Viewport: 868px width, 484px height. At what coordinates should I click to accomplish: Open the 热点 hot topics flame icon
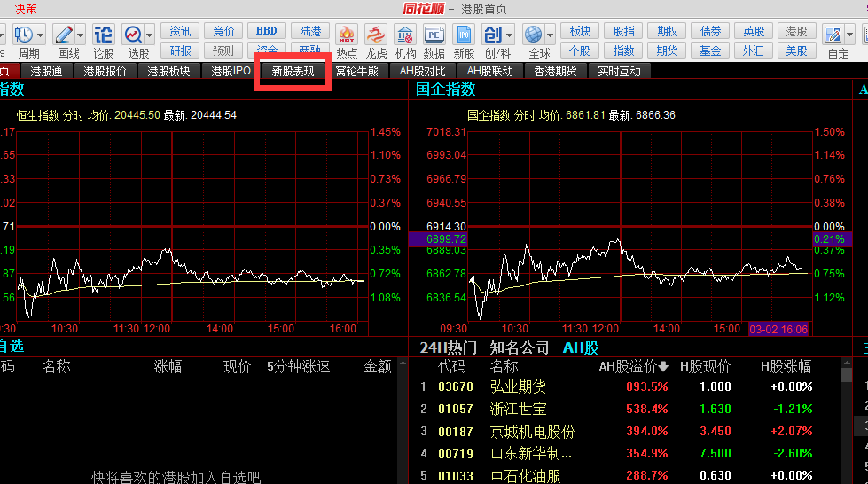pos(347,35)
